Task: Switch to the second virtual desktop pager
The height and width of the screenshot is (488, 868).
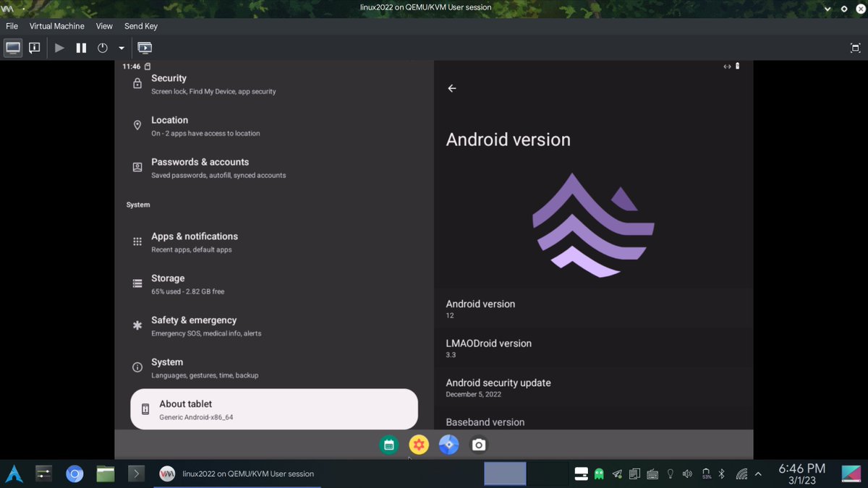Action: (548, 474)
